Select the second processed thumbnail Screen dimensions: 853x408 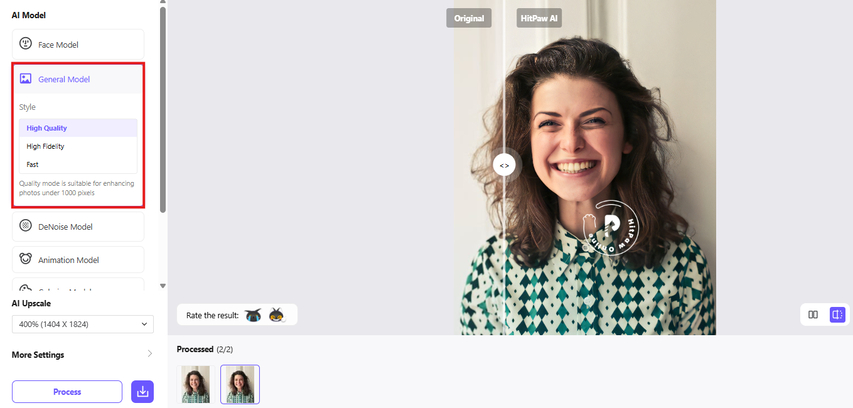[240, 385]
